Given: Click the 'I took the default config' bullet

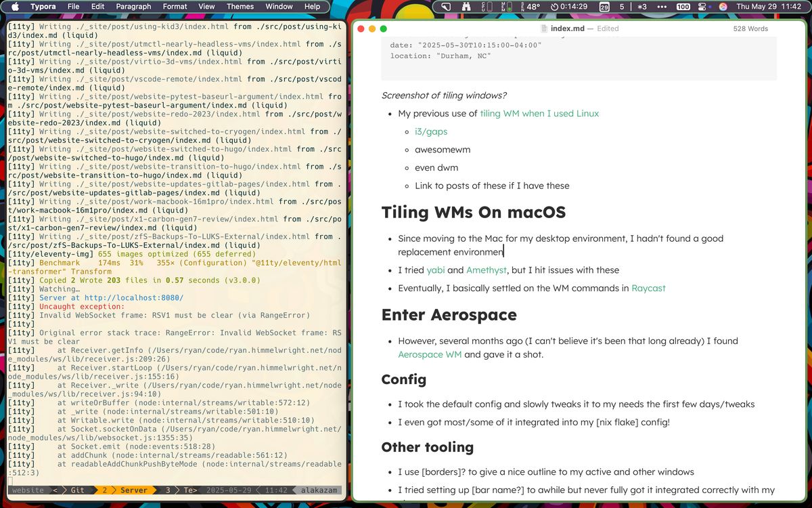Looking at the screenshot, I should 576,404.
